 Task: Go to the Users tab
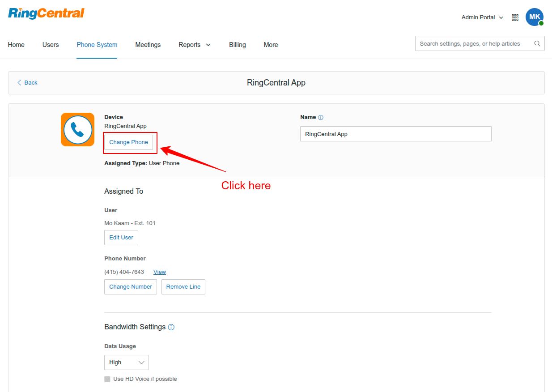pos(51,45)
